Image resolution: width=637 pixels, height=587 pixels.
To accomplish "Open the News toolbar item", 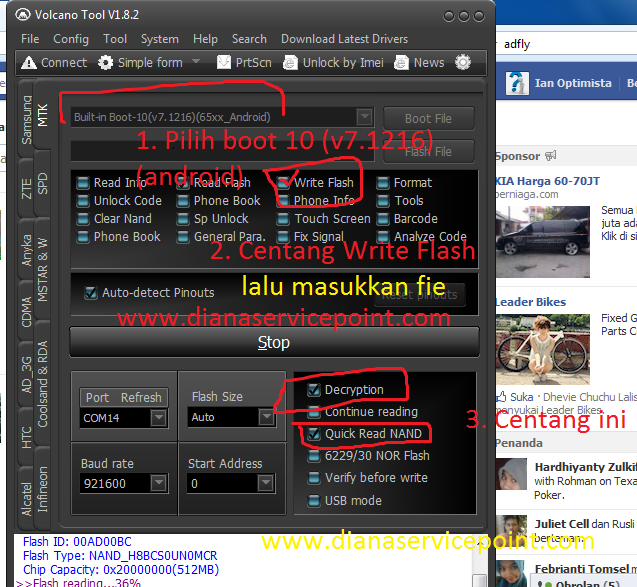I will [419, 63].
